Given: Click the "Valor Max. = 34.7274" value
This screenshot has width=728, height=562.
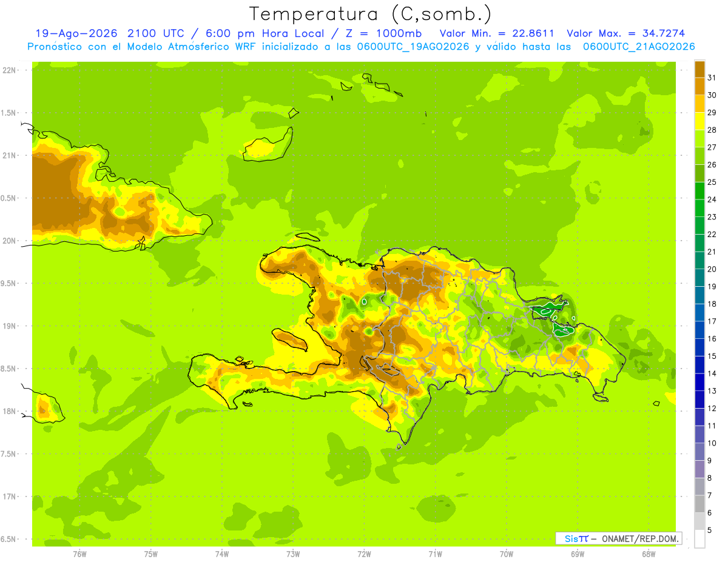Looking at the screenshot, I should [625, 33].
